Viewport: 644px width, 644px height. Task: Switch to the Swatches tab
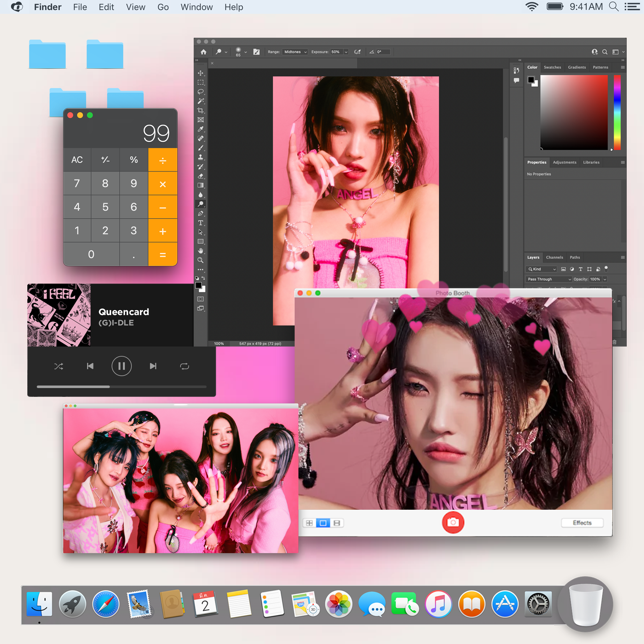552,67
